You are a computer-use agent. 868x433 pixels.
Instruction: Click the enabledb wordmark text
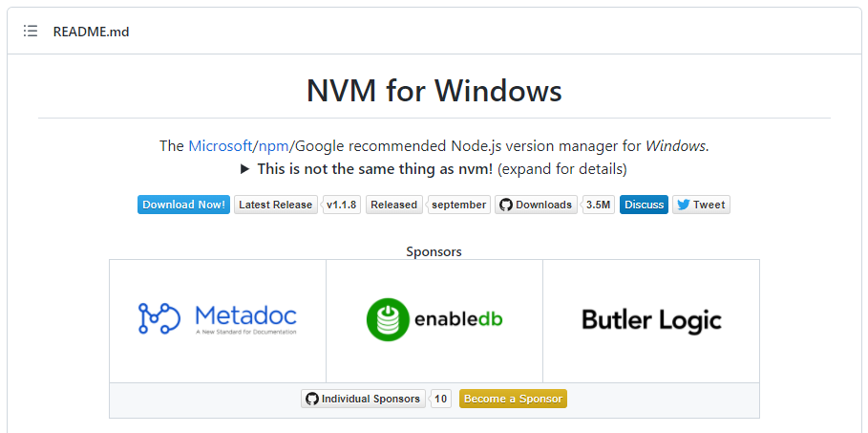click(x=458, y=319)
